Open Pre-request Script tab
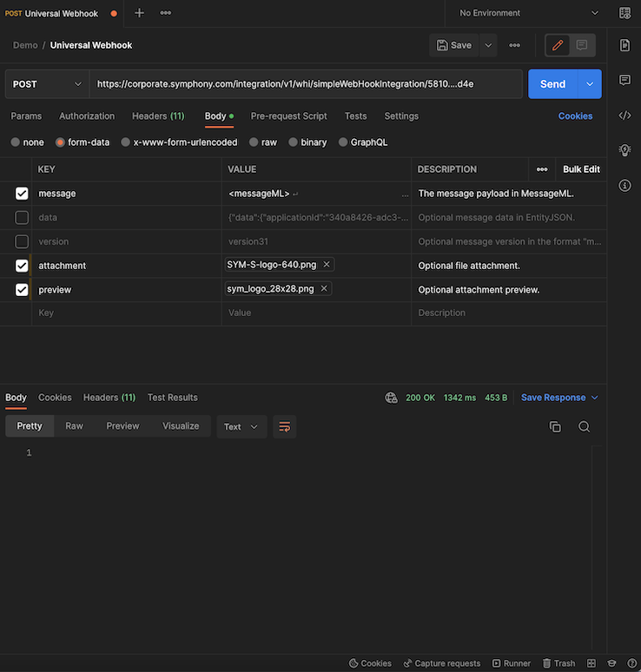This screenshot has width=641, height=672. coord(289,116)
